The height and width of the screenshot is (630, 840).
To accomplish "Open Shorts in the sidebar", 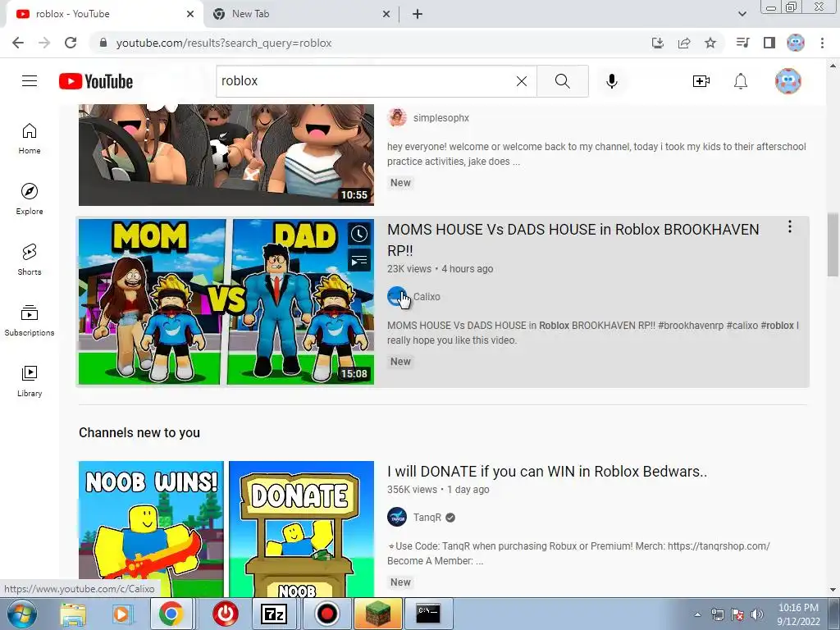I will pyautogui.click(x=30, y=260).
